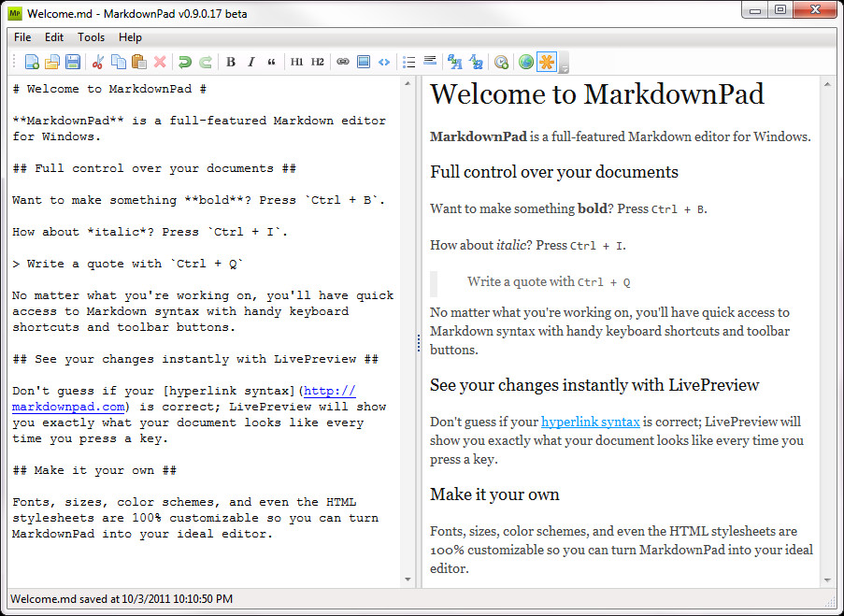The width and height of the screenshot is (844, 616).
Task: Click the first letter-conversion icon after the horizontal rule icon
Action: pyautogui.click(x=455, y=62)
